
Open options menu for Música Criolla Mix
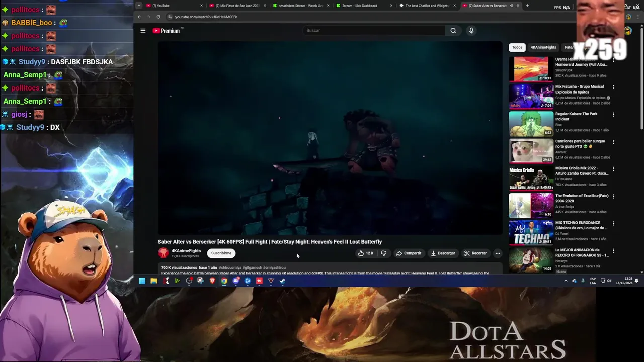(613, 169)
